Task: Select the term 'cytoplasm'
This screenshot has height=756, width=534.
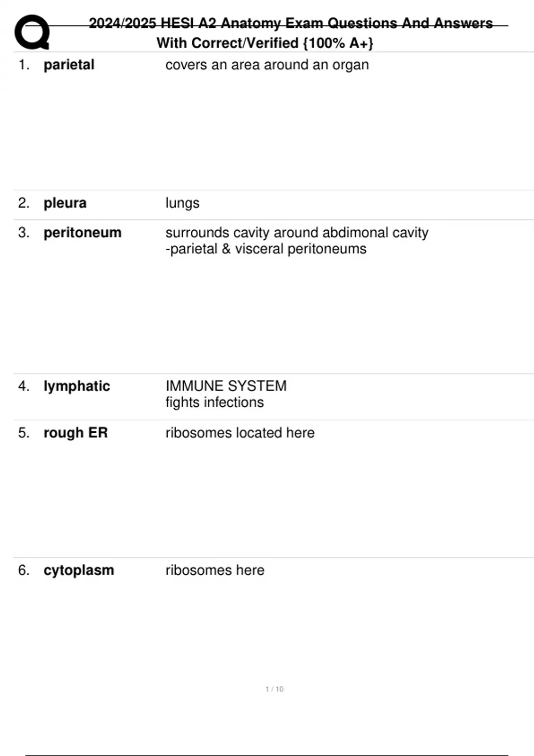Action: pyautogui.click(x=79, y=570)
